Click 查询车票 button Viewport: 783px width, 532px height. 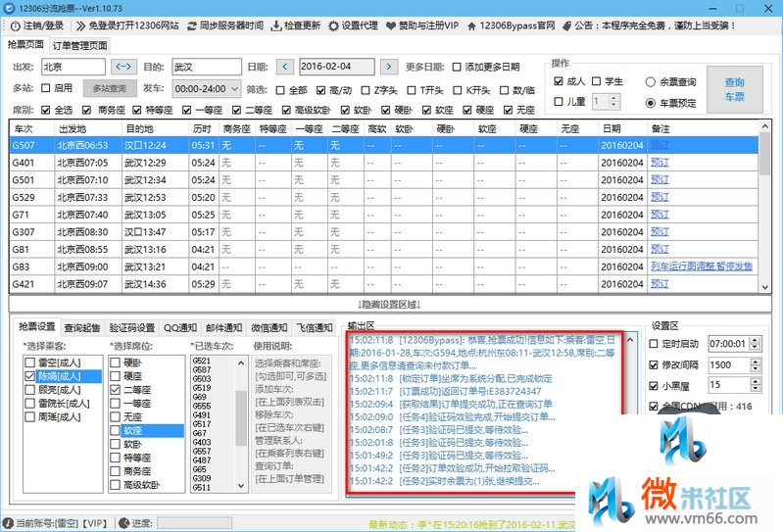click(735, 89)
